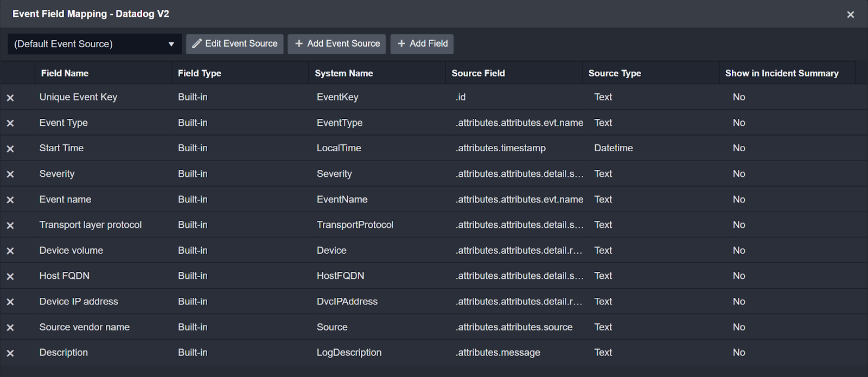Click the Add Field button

[x=422, y=44]
